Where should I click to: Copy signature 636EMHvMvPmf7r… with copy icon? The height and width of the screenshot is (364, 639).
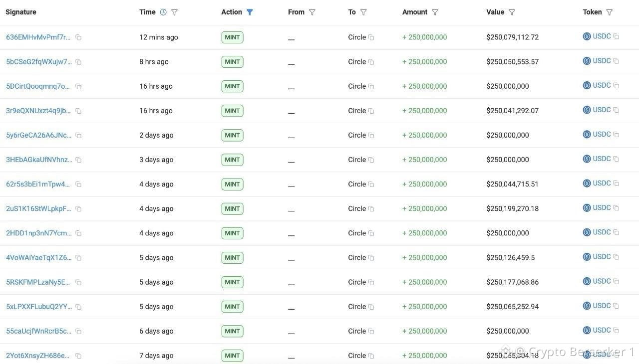pyautogui.click(x=78, y=37)
